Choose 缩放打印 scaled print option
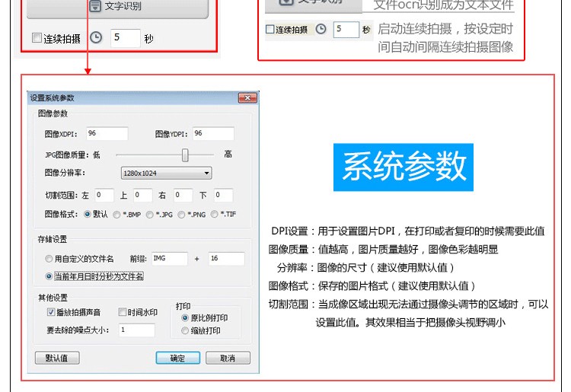Screen dimensions: 571x392 pos(185,331)
